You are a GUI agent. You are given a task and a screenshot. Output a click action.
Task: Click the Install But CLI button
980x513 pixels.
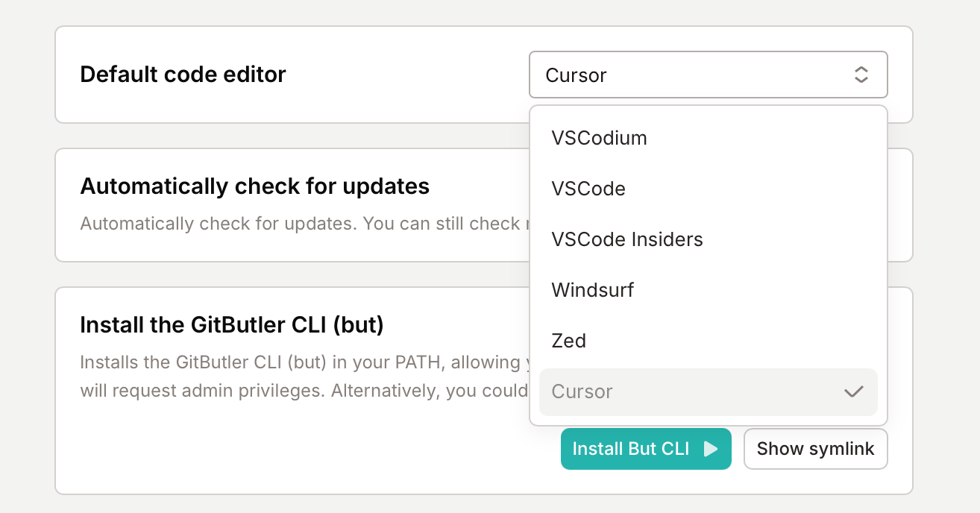pyautogui.click(x=646, y=449)
